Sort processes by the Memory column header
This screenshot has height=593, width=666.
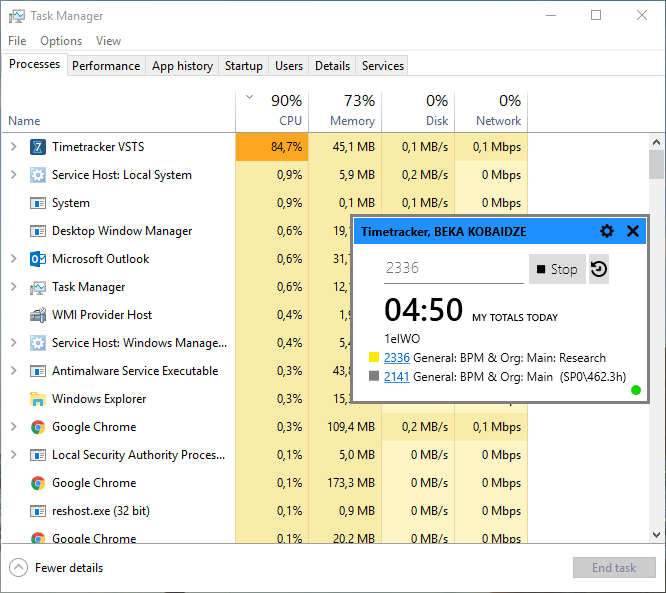(x=345, y=111)
